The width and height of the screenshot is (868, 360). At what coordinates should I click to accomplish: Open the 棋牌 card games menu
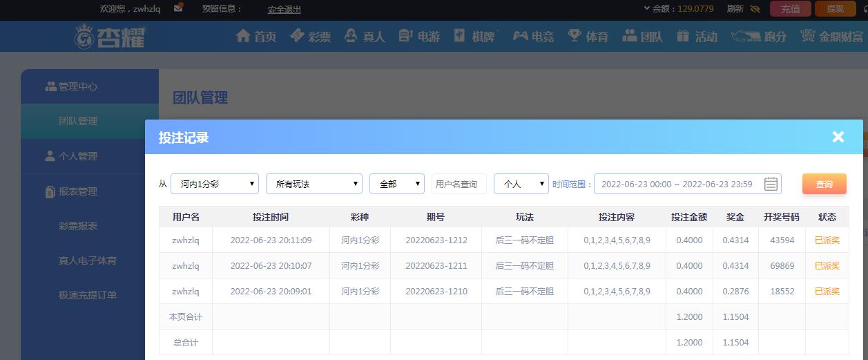[x=475, y=37]
